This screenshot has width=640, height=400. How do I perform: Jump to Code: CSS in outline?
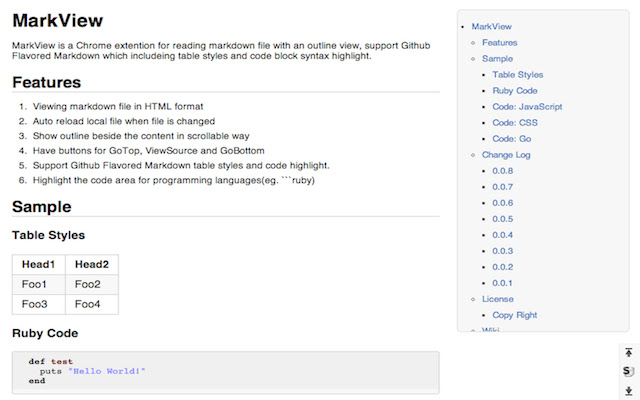pyautogui.click(x=516, y=123)
